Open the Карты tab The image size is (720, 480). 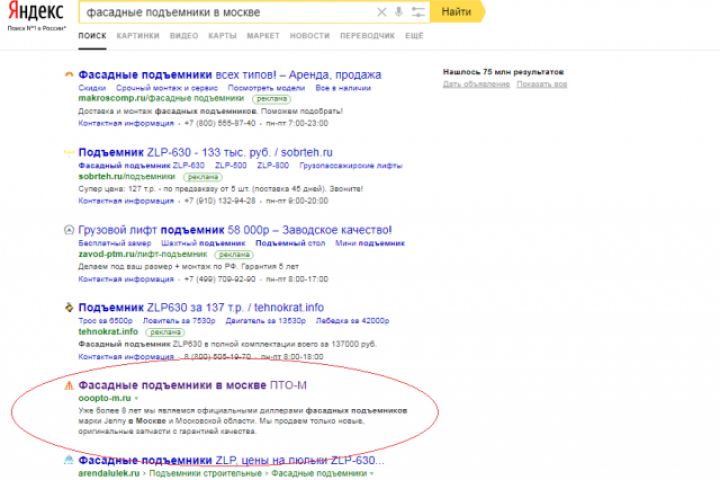click(222, 36)
